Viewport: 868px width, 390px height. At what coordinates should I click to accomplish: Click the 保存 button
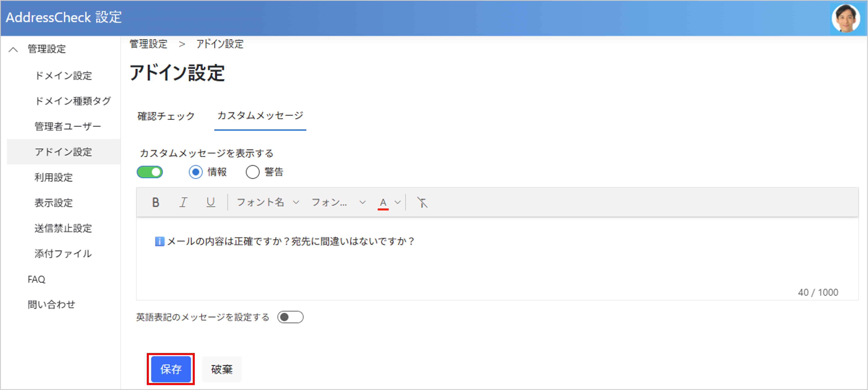pos(171,369)
